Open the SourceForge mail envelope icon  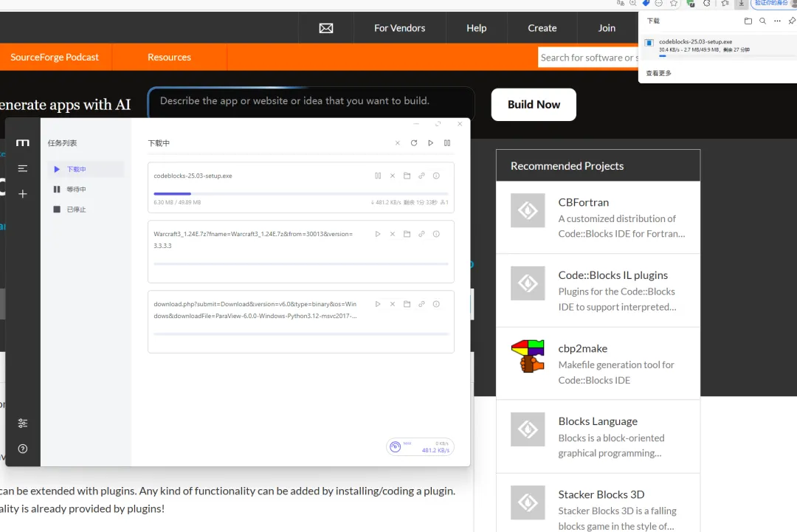[x=326, y=29]
